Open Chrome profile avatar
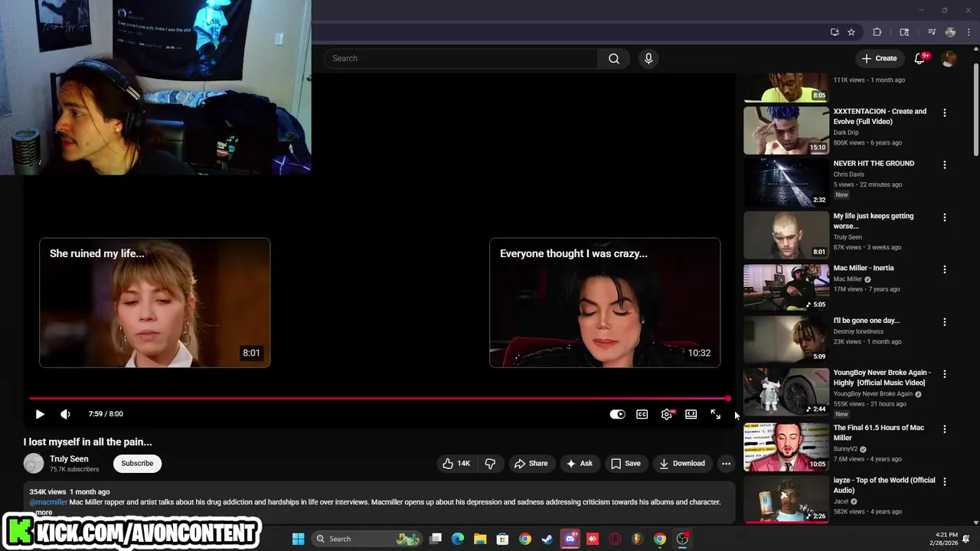This screenshot has width=980, height=551. click(x=950, y=32)
